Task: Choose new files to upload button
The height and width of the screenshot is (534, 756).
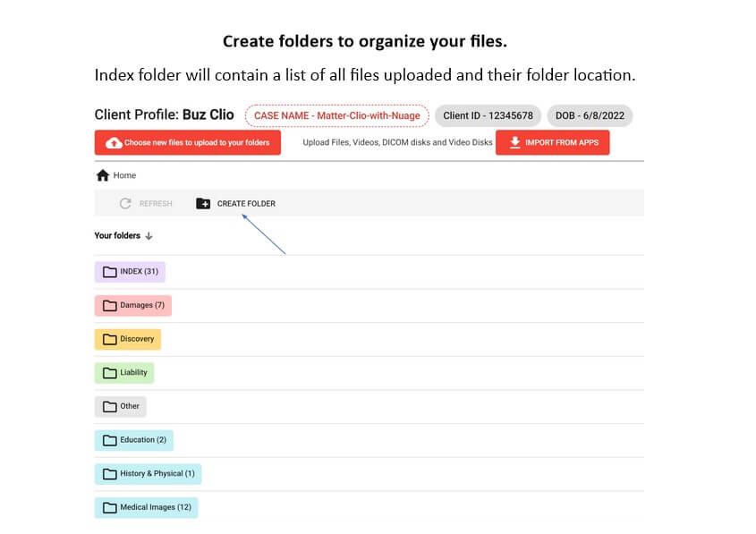Action: pos(188,143)
